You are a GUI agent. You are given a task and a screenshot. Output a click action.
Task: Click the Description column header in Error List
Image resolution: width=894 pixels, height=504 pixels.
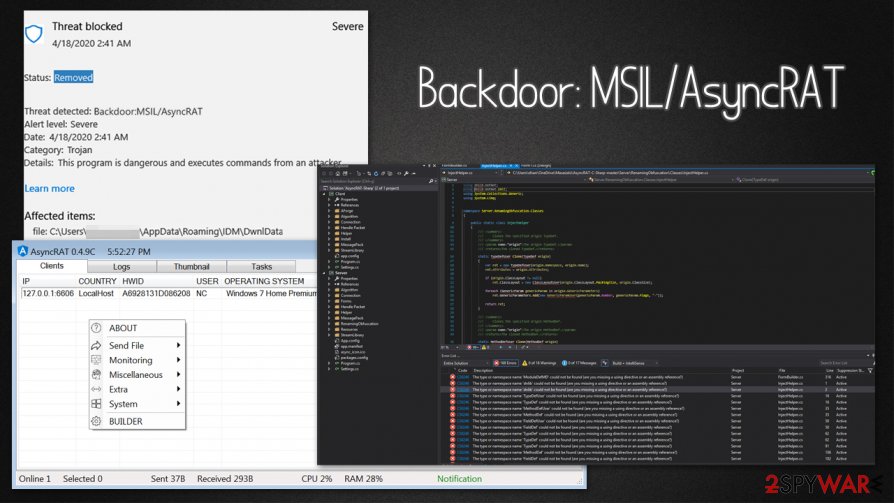[483, 371]
